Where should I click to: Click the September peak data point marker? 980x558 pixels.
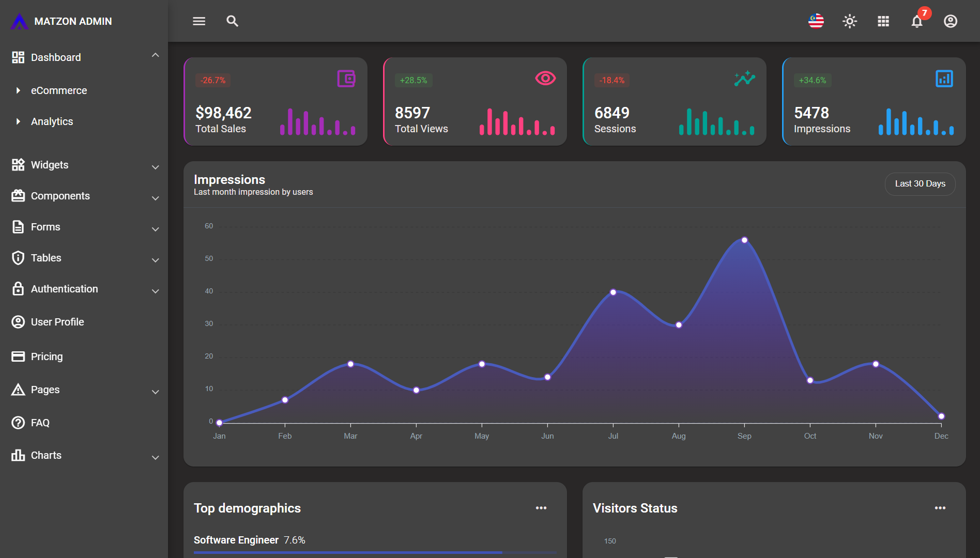744,239
